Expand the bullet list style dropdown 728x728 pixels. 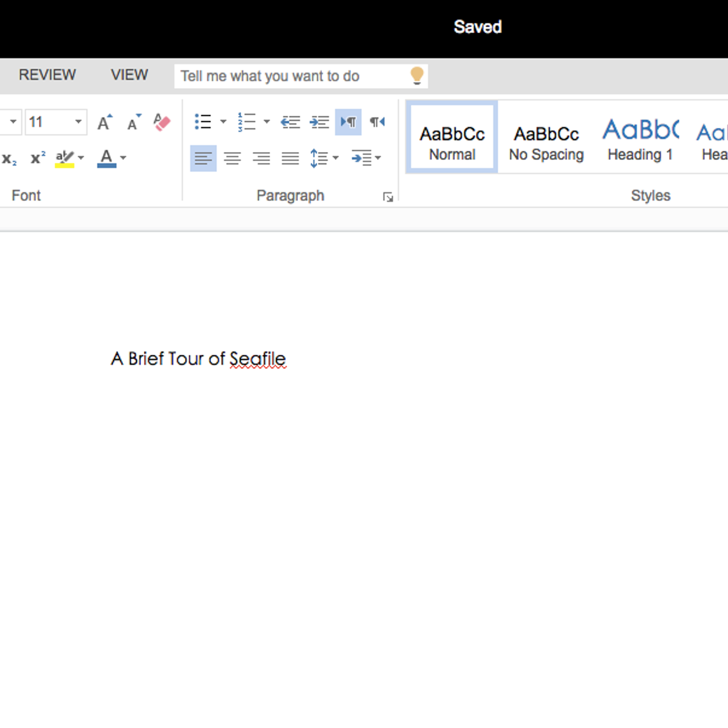[x=223, y=121]
